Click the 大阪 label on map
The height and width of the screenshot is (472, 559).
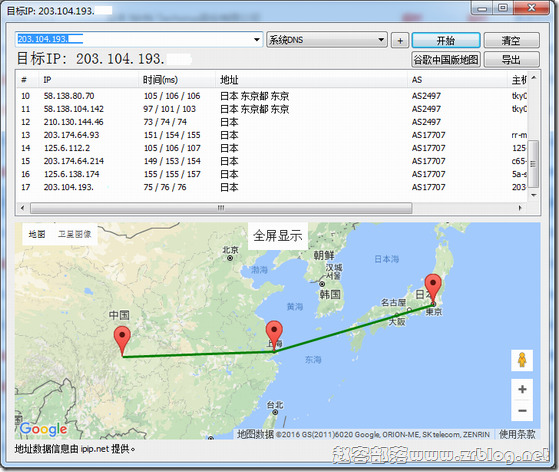tap(397, 322)
